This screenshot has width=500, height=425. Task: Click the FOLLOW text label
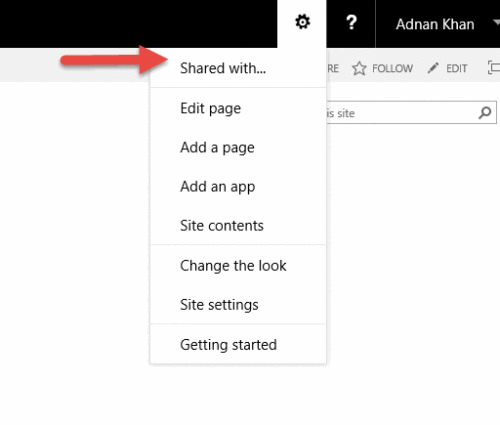(x=392, y=68)
